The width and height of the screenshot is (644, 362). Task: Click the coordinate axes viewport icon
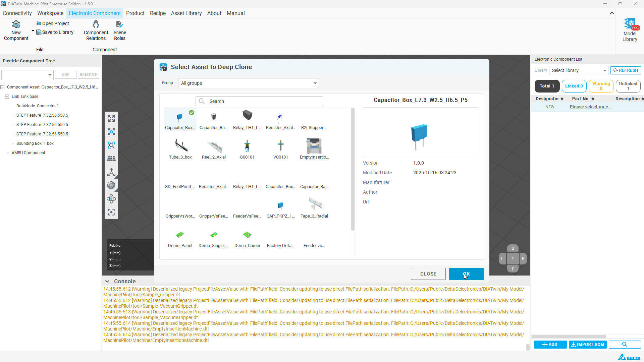pos(111,172)
